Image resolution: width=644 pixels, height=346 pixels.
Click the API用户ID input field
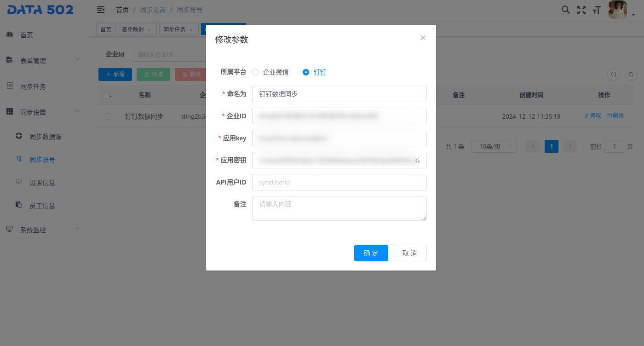click(339, 182)
